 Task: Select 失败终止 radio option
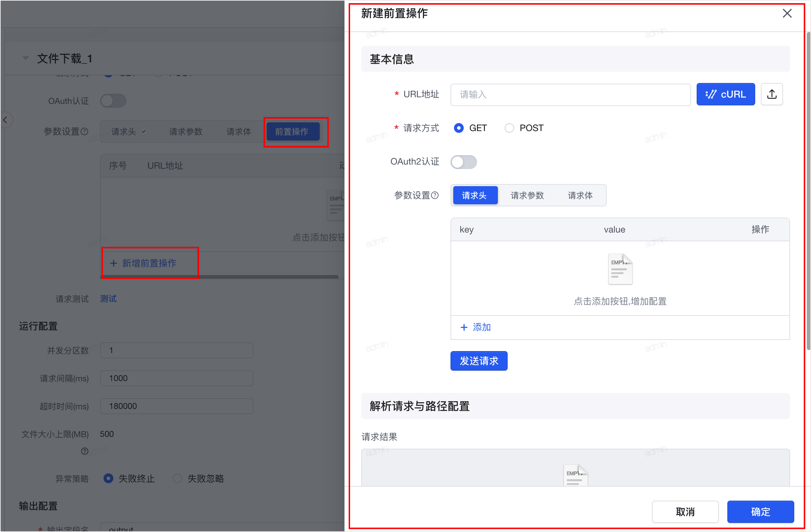tap(108, 478)
